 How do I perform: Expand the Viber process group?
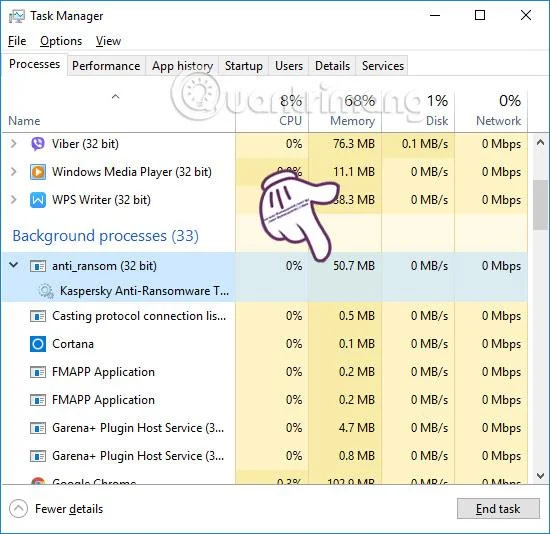click(13, 143)
